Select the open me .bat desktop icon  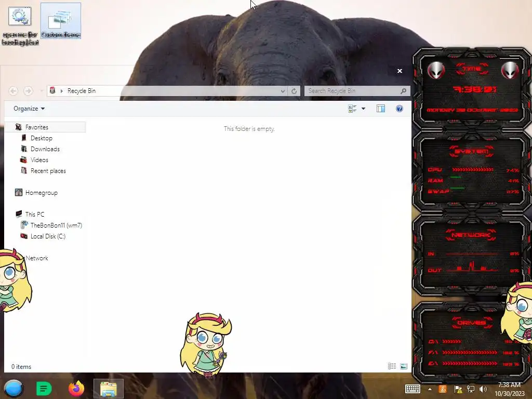[20, 26]
